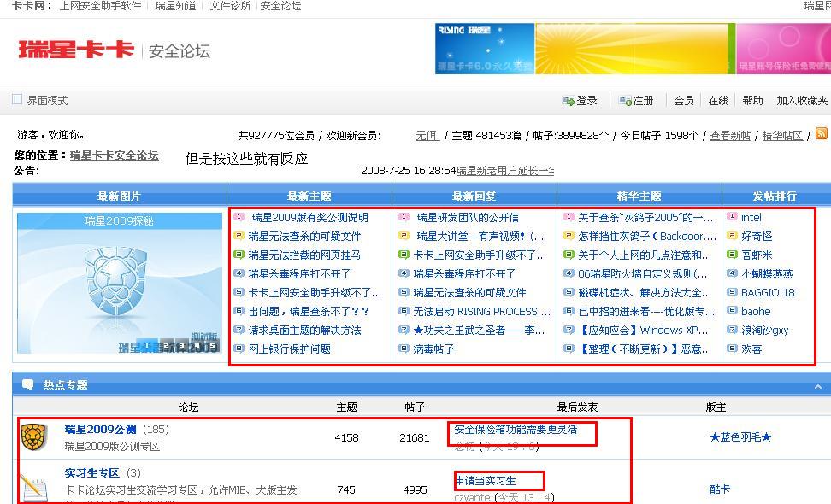Click the 文件诊所 top link
The image size is (831, 504).
point(230,6)
